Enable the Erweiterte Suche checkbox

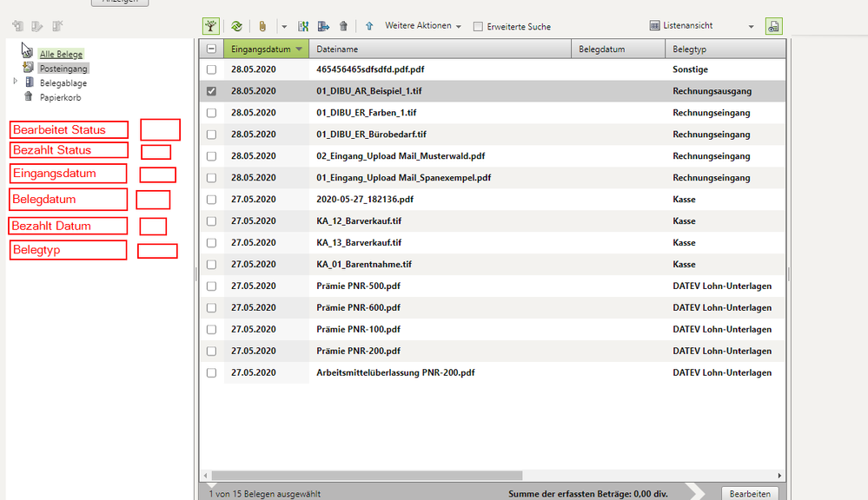click(x=478, y=27)
